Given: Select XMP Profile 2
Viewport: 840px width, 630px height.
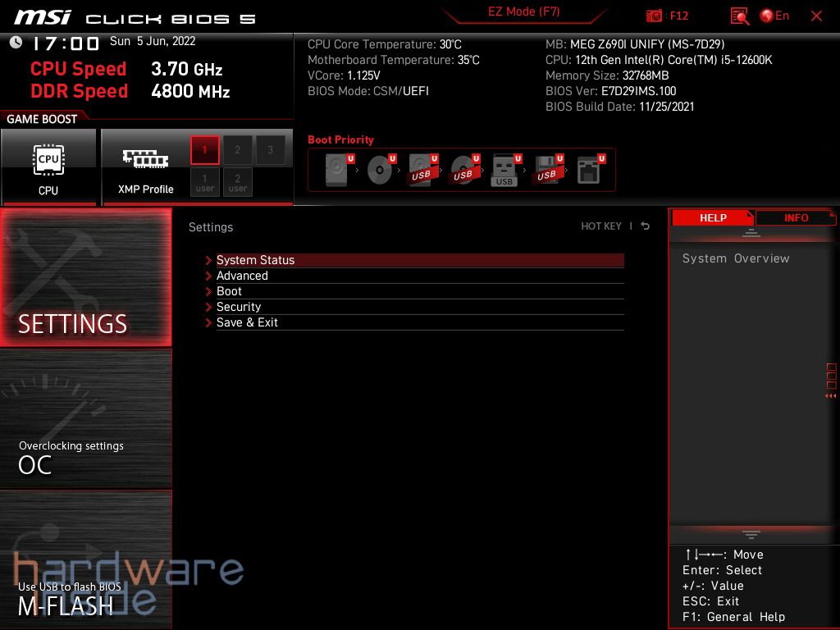Looking at the screenshot, I should [x=237, y=150].
